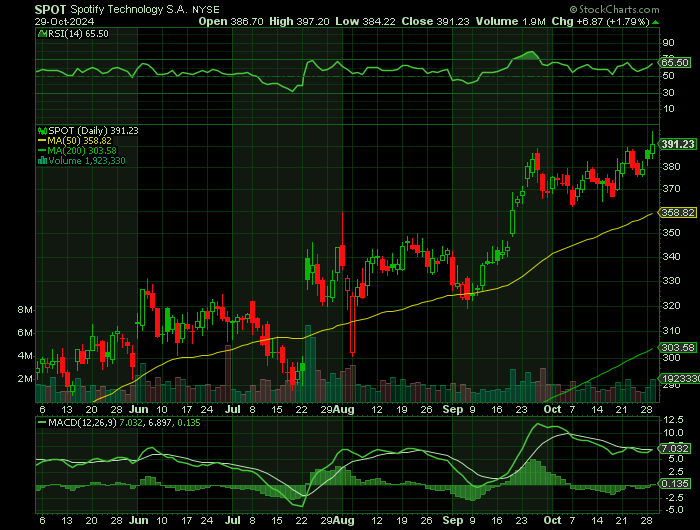Click the 350 price axis label
The width and height of the screenshot is (700, 530).
tap(671, 233)
